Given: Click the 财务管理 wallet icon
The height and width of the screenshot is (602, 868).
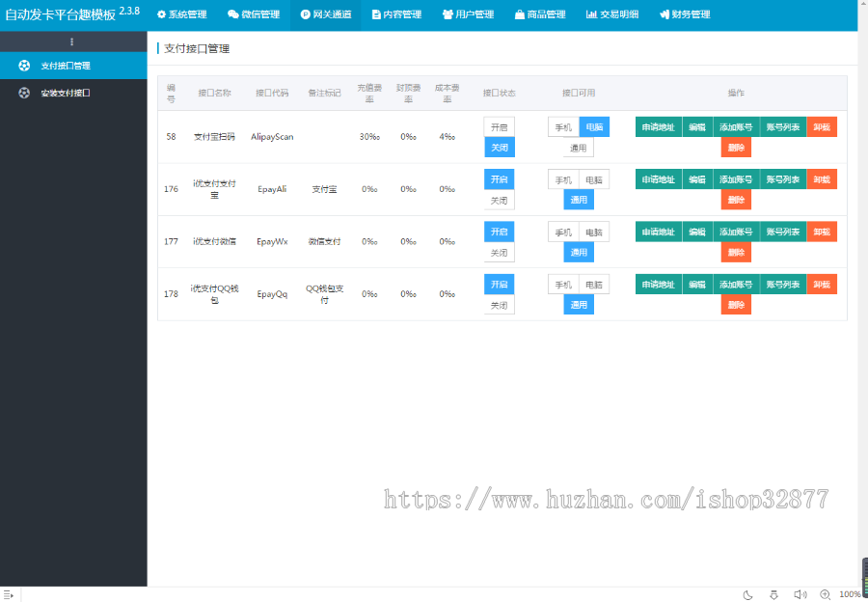Looking at the screenshot, I should pyautogui.click(x=665, y=14).
